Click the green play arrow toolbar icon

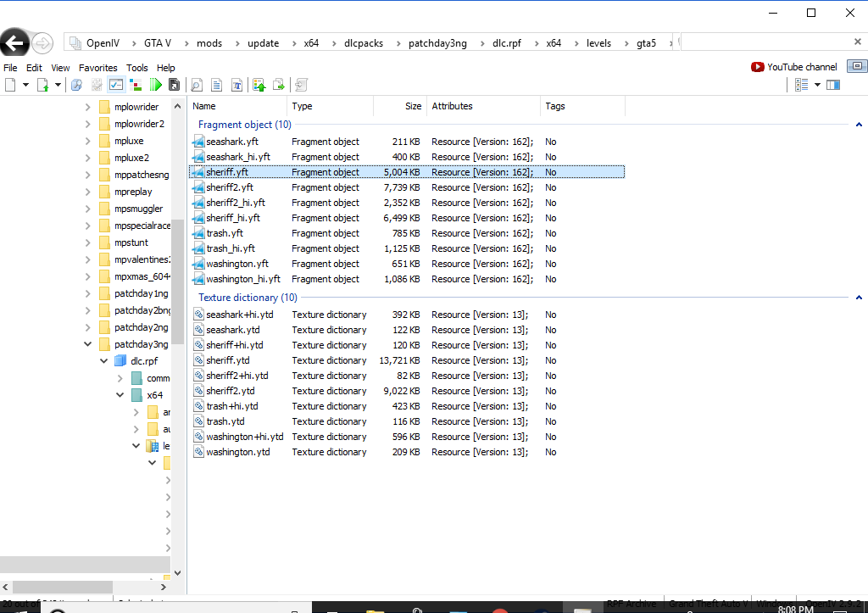pos(156,85)
